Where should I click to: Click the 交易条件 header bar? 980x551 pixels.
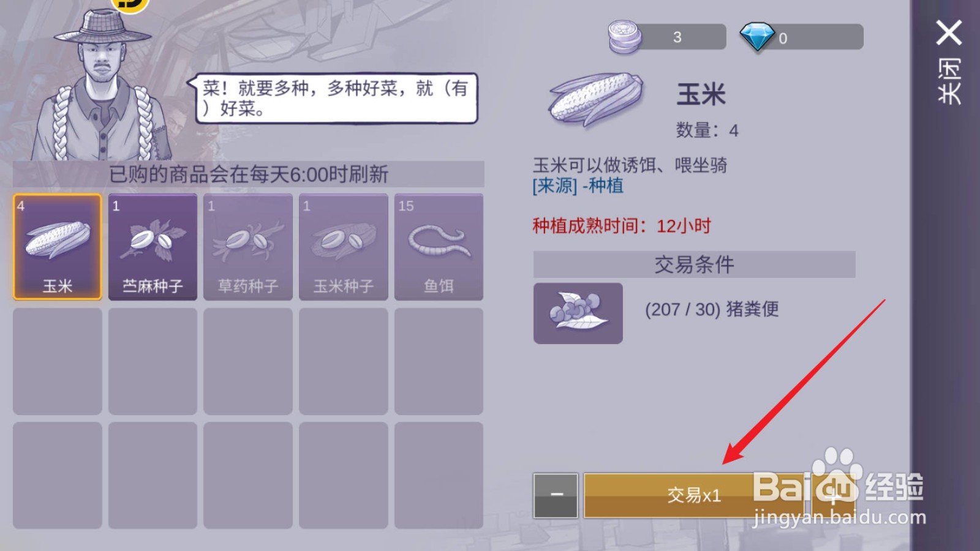click(694, 264)
